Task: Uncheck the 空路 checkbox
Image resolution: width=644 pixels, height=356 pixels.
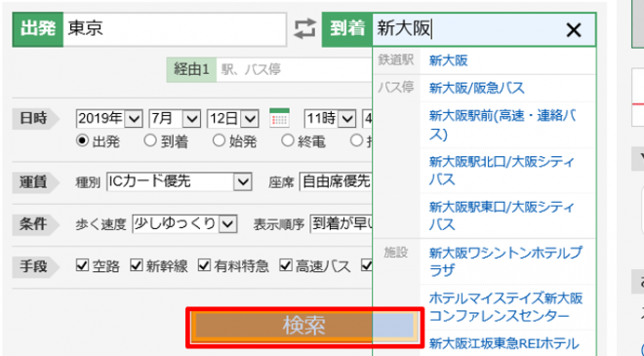Action: pos(83,265)
